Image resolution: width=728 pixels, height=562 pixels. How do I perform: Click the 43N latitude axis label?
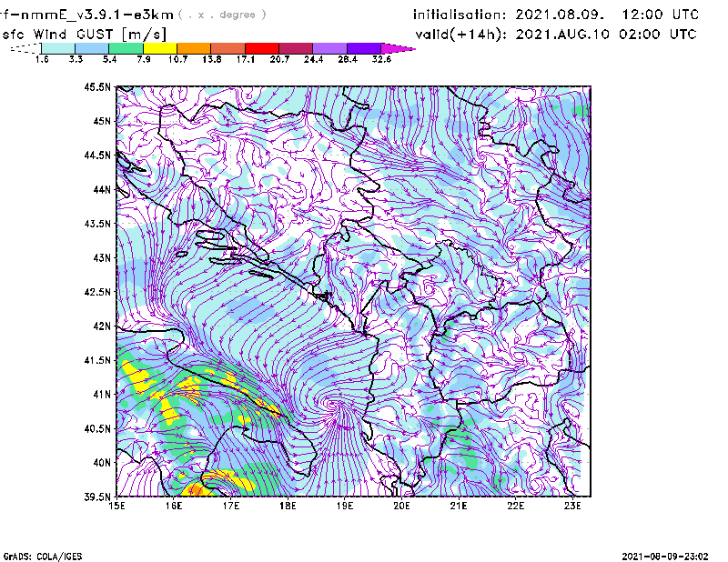[102, 257]
